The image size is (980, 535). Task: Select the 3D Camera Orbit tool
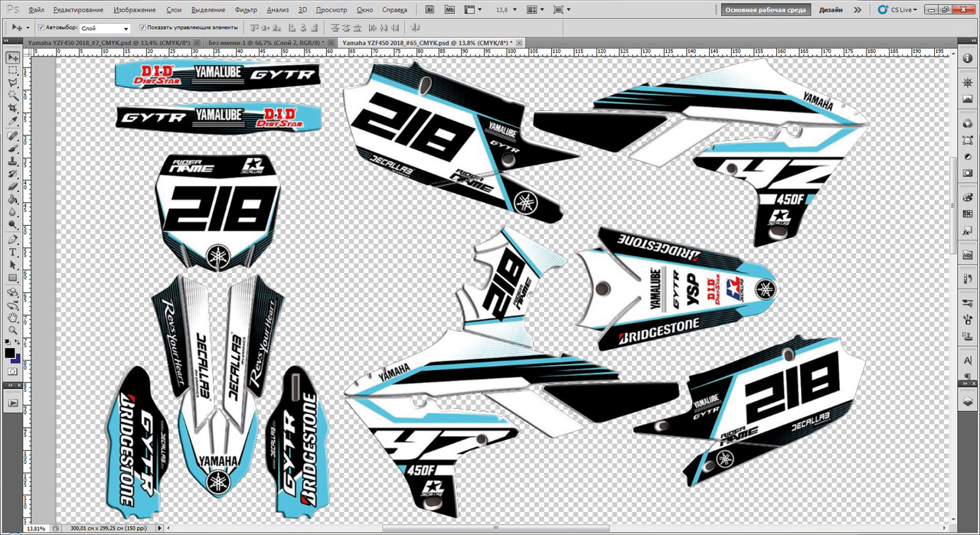pos(13,305)
